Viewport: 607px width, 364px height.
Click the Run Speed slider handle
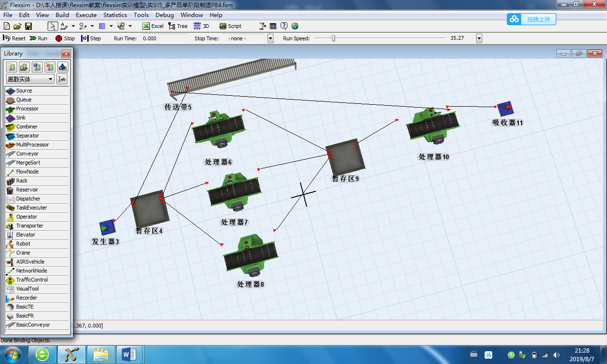(x=333, y=38)
